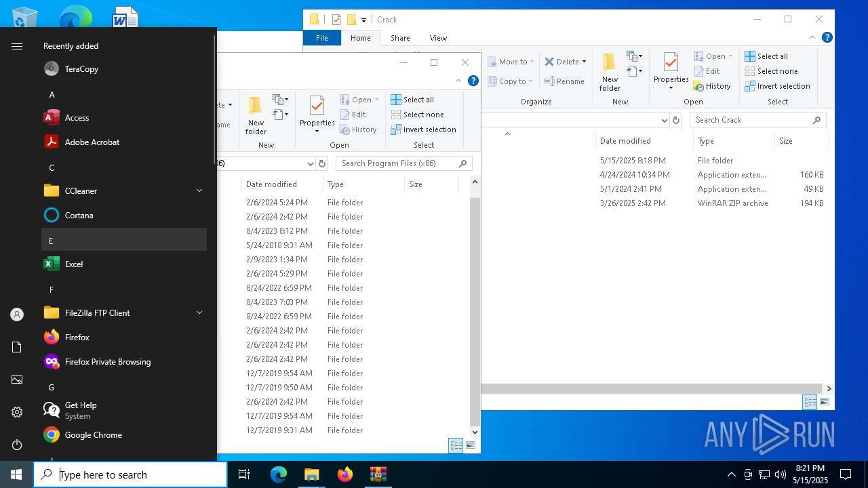
Task: Switch Crack window to large icons view
Action: coord(825,402)
